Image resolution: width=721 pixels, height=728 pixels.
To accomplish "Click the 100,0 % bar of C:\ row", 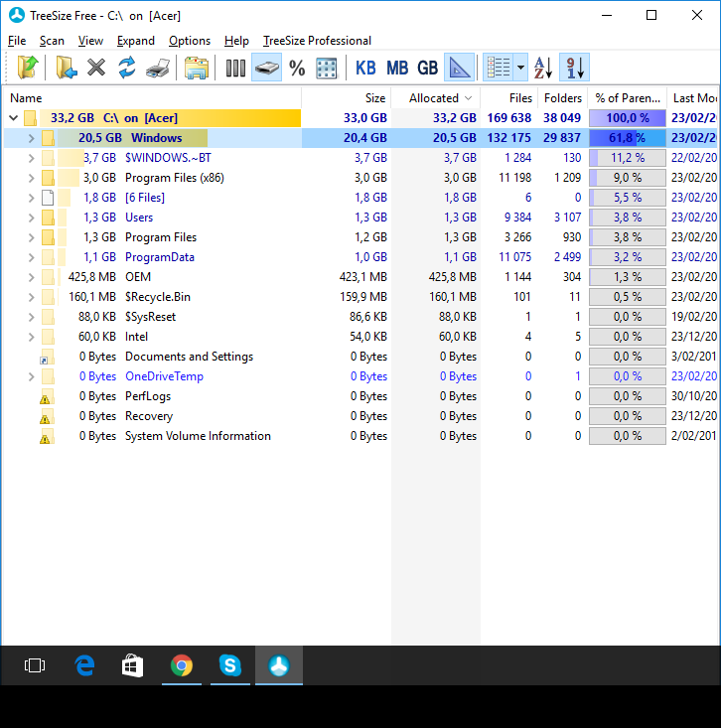I will 628,118.
